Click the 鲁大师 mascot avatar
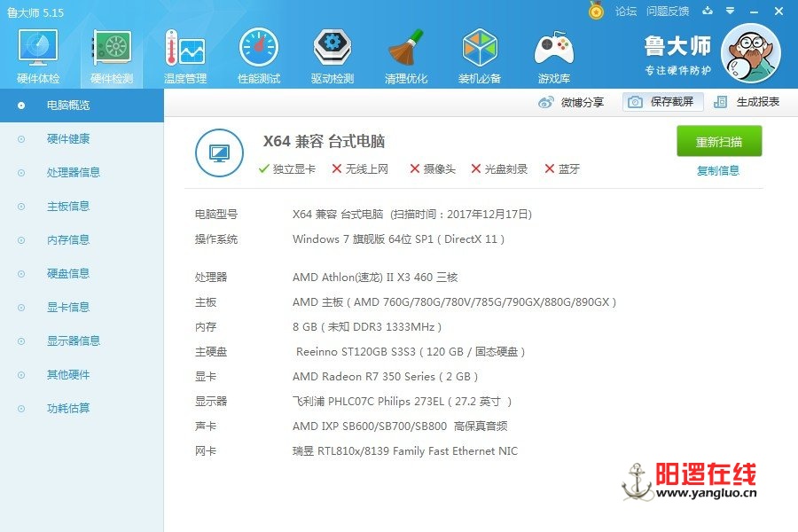The image size is (798, 532). point(751,53)
